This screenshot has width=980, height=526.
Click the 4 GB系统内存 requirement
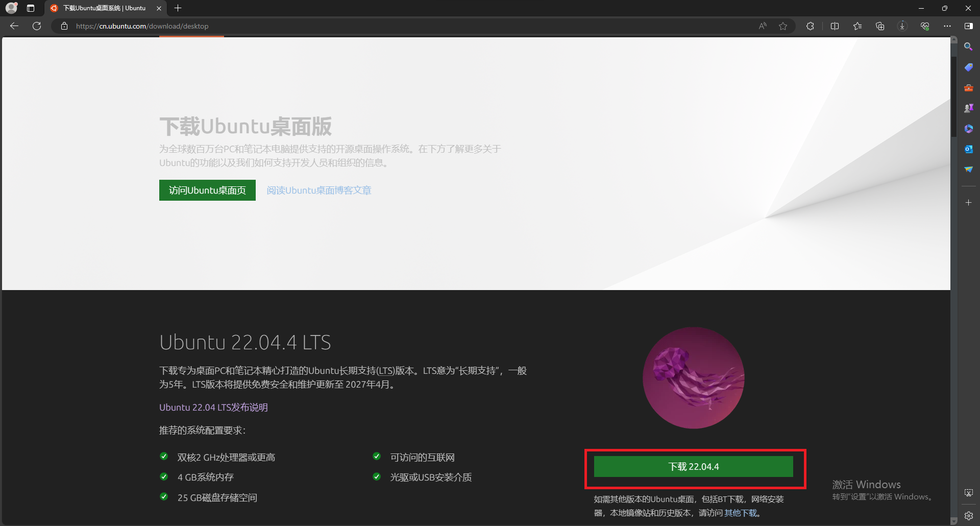point(205,477)
